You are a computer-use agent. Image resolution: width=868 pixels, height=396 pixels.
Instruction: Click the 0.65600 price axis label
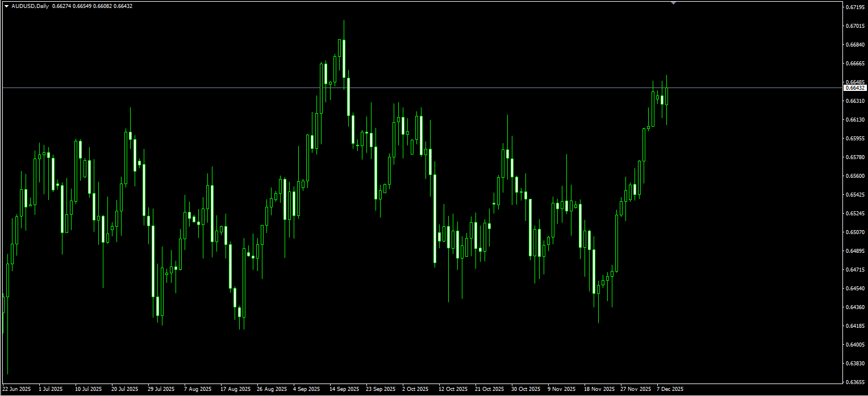point(855,176)
